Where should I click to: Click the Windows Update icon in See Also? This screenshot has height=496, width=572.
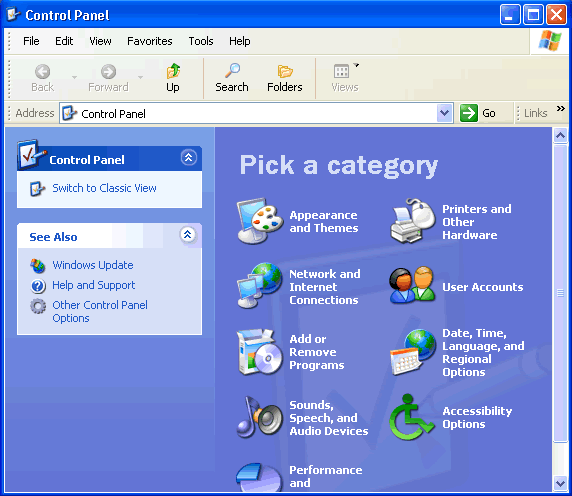(x=38, y=266)
